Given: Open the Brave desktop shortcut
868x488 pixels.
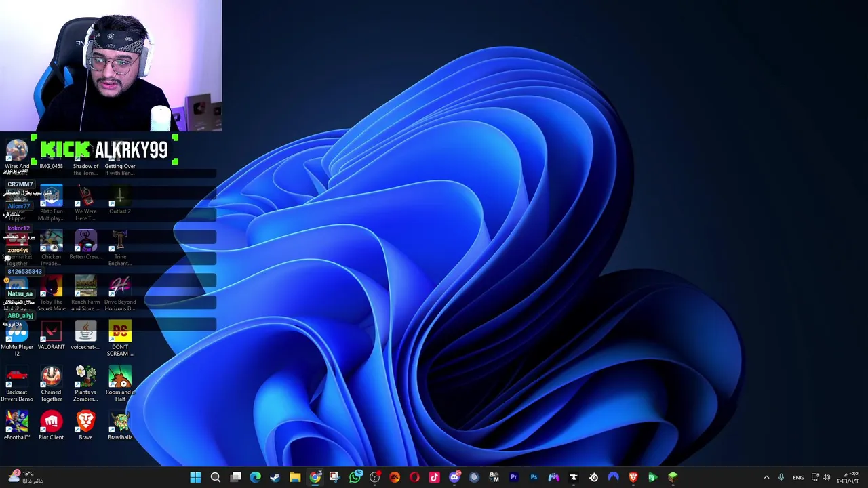Looking at the screenshot, I should pyautogui.click(x=85, y=426).
